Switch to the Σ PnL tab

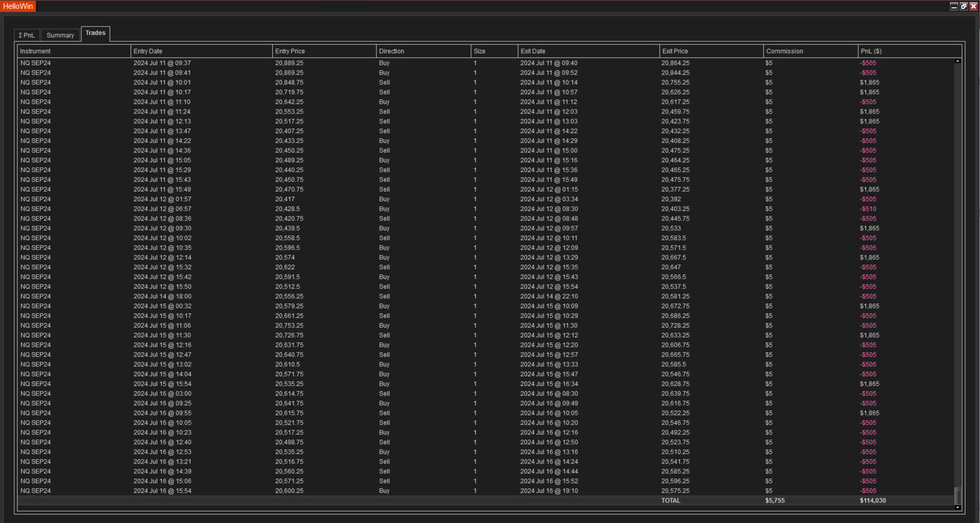click(x=27, y=35)
